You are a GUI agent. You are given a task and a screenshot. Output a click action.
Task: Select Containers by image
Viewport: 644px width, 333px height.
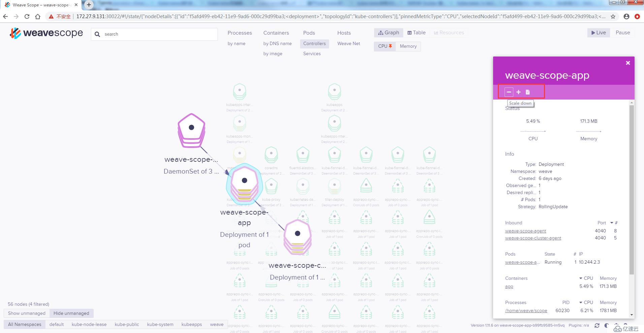(273, 54)
